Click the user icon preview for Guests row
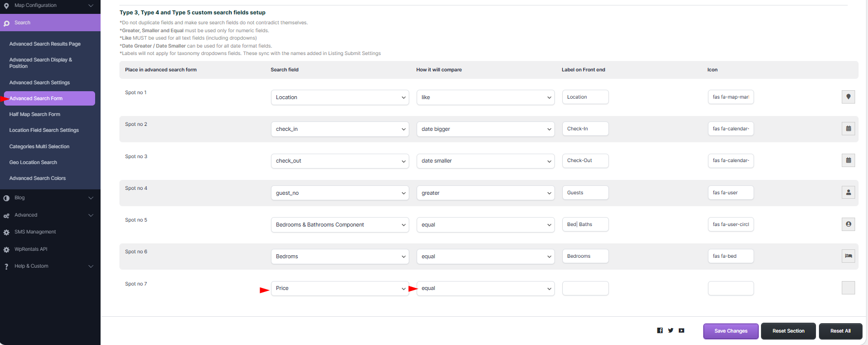 click(848, 192)
